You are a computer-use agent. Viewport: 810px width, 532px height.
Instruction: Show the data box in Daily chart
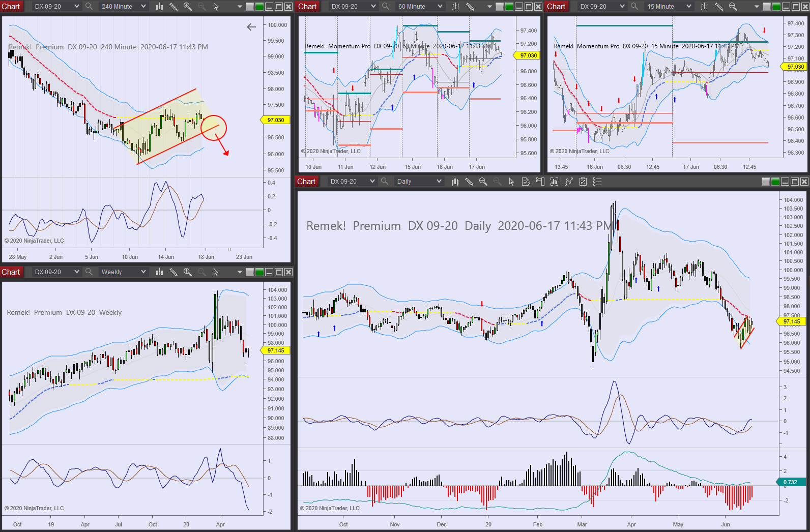point(526,182)
